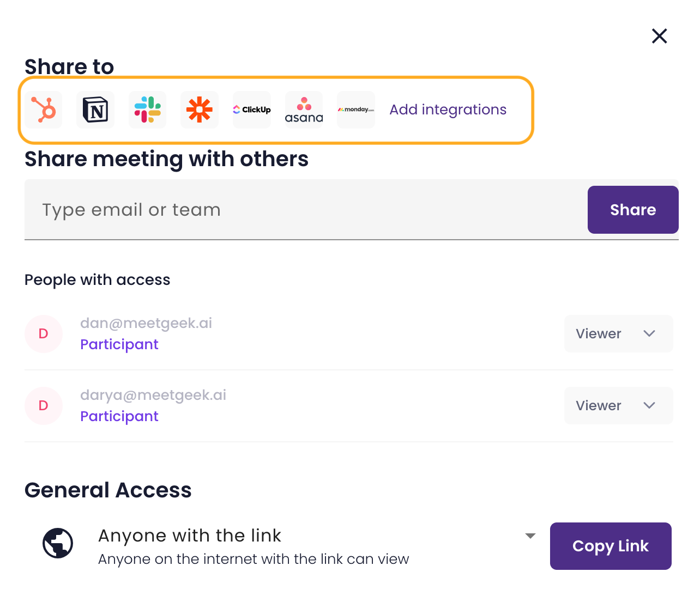Share to HubSpot integration icon
The image size is (700, 596).
coord(44,110)
